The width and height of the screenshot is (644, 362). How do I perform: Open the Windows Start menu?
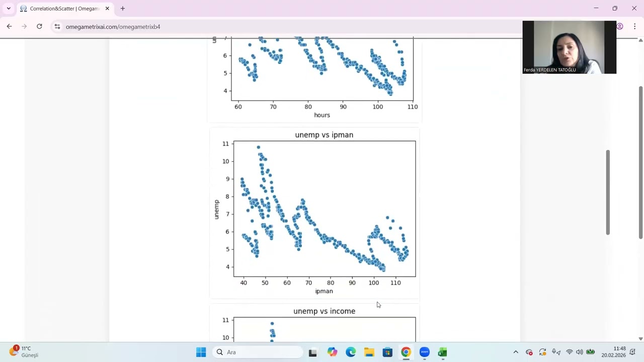(201, 352)
